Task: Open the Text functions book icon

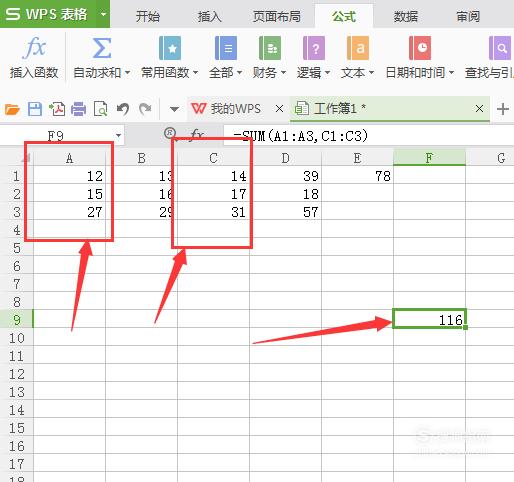Action: click(x=358, y=48)
